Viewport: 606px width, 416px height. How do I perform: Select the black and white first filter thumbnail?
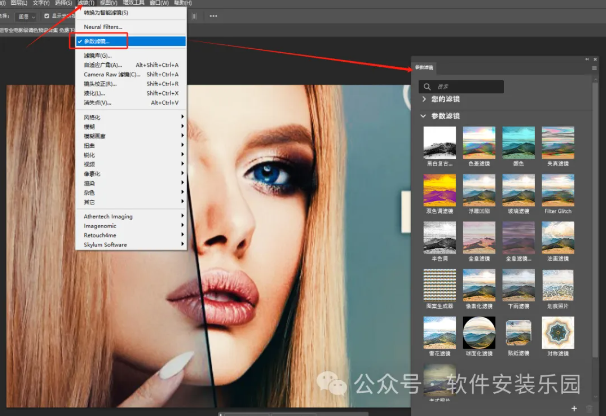pyautogui.click(x=439, y=142)
